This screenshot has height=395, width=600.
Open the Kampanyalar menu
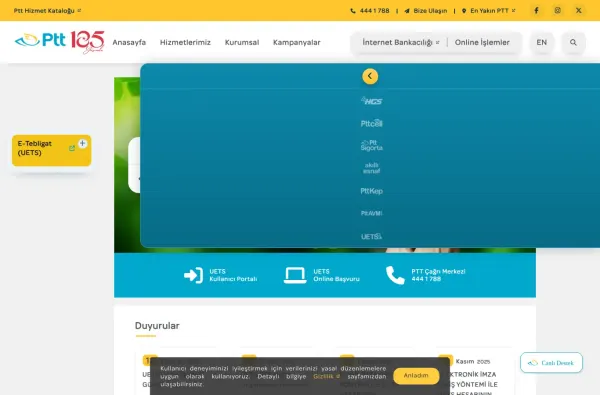coord(297,42)
